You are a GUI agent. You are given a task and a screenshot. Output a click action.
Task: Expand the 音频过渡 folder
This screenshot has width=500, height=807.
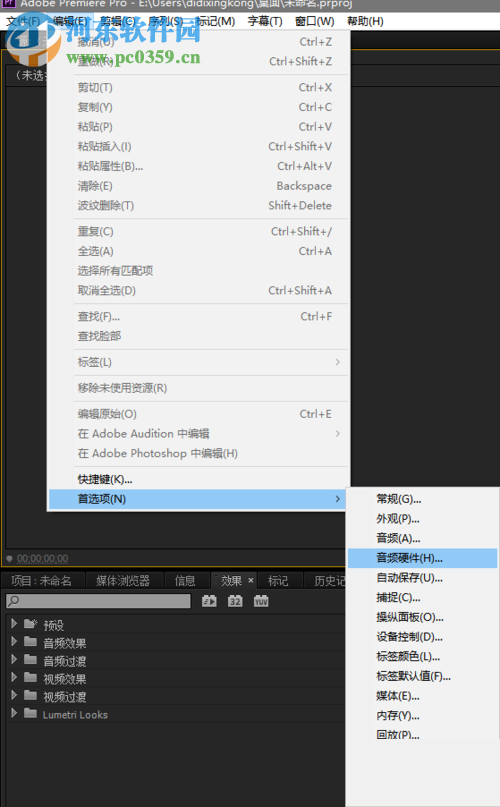(14, 660)
